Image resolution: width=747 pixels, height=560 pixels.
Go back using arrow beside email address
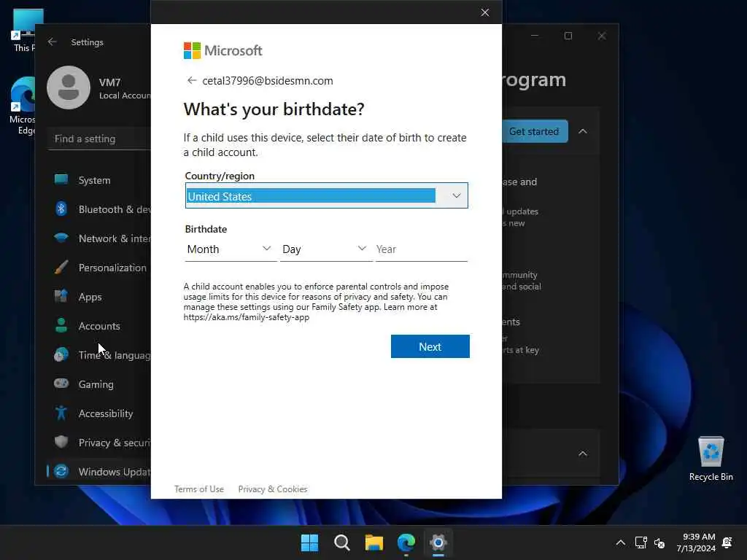192,80
